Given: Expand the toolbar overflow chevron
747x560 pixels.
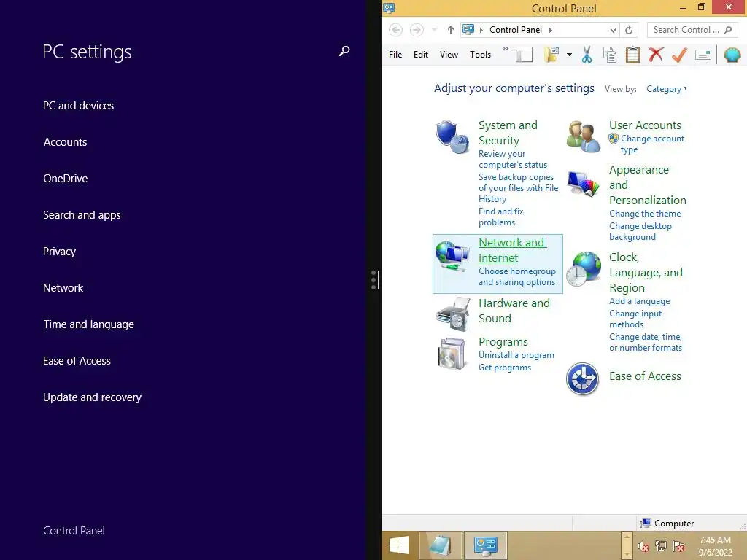Looking at the screenshot, I should (x=506, y=49).
